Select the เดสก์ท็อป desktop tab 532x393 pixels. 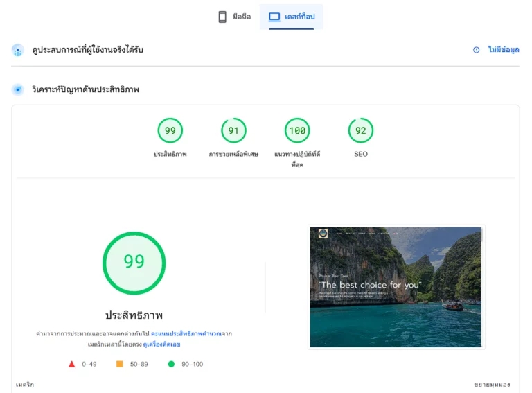coord(292,17)
